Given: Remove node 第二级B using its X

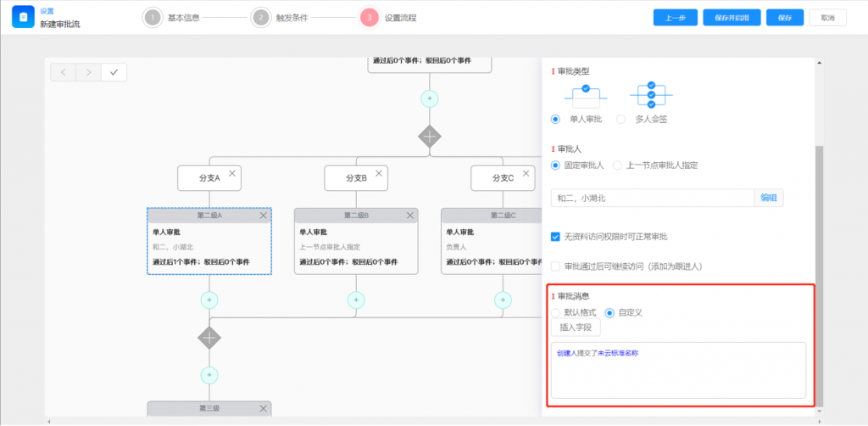Looking at the screenshot, I should coord(410,216).
